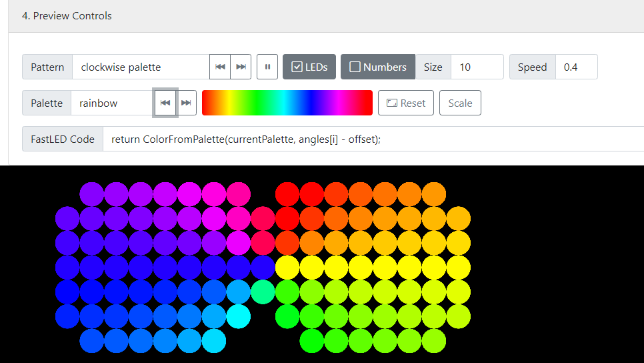Pause the pattern animation
The height and width of the screenshot is (363, 644).
[267, 67]
